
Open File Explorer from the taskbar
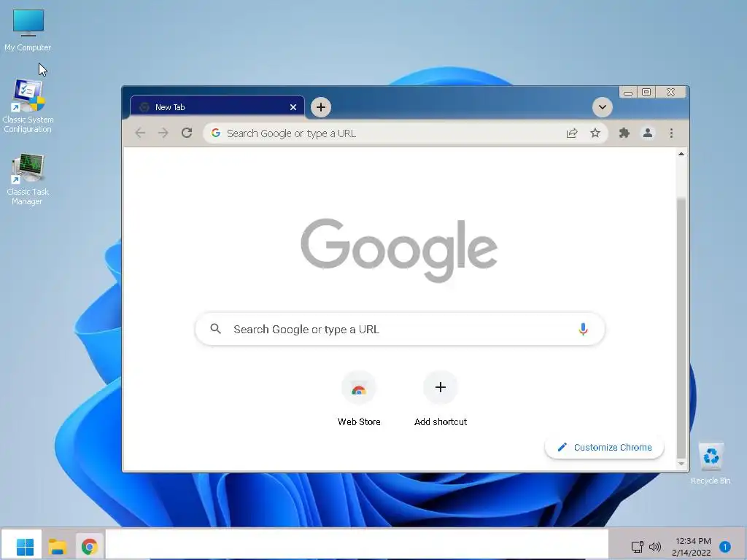[x=57, y=546]
